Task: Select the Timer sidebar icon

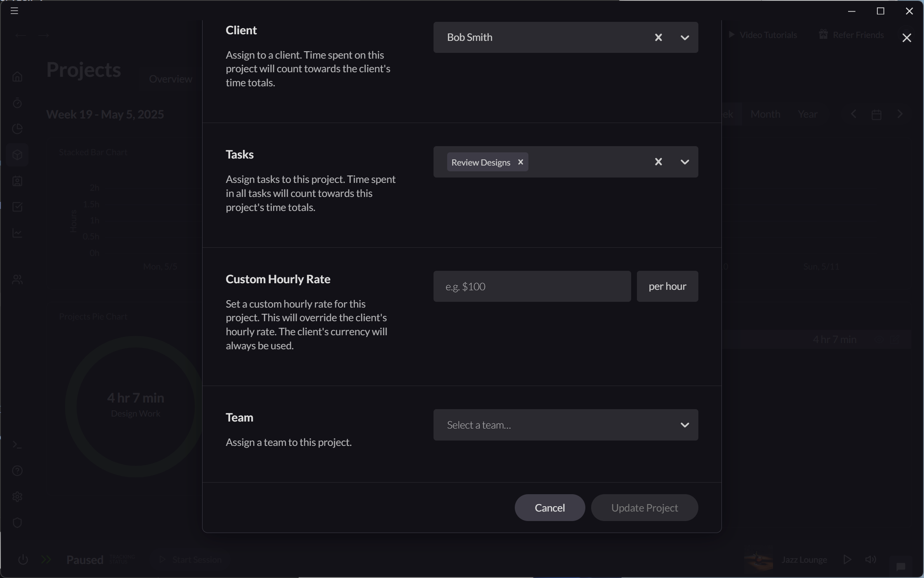Action: point(17,103)
